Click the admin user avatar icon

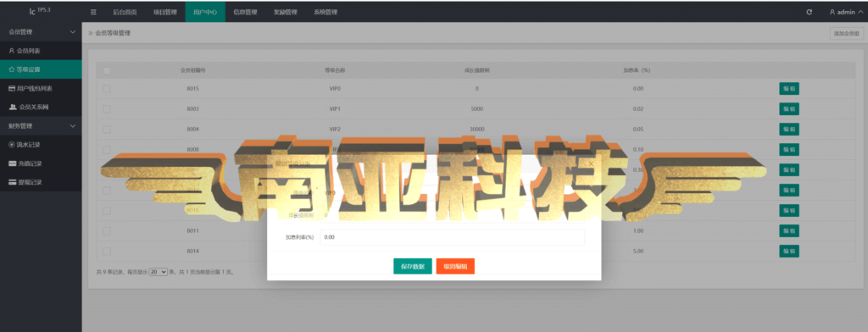[832, 12]
